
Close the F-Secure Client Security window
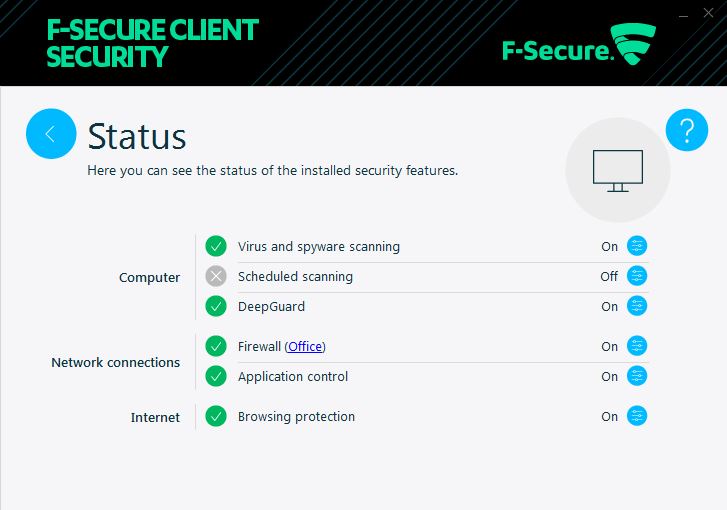708,13
